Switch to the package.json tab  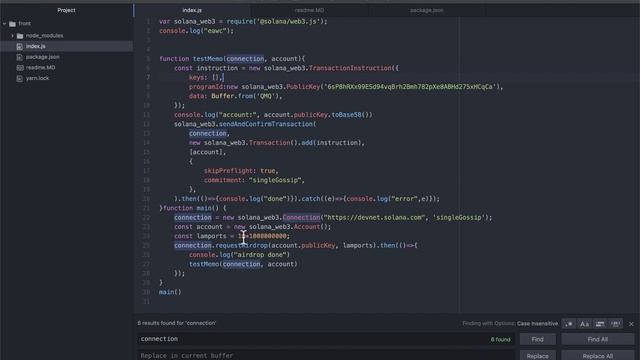(x=427, y=10)
